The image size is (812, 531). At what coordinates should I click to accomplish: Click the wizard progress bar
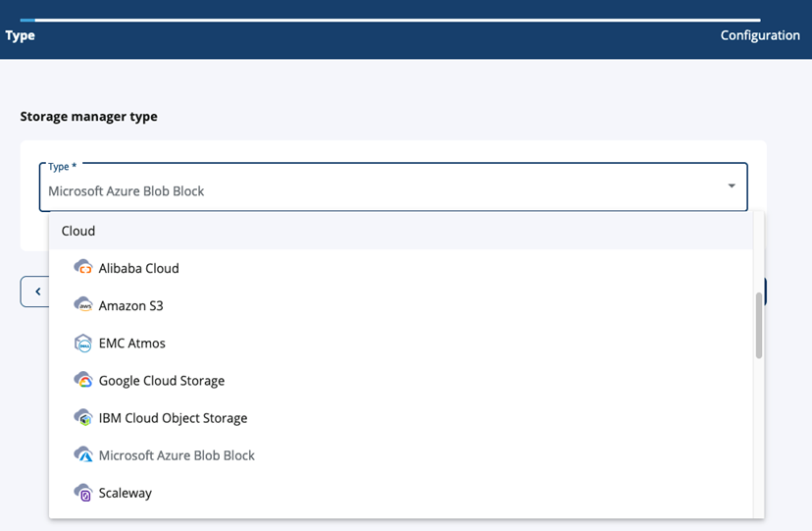390,21
